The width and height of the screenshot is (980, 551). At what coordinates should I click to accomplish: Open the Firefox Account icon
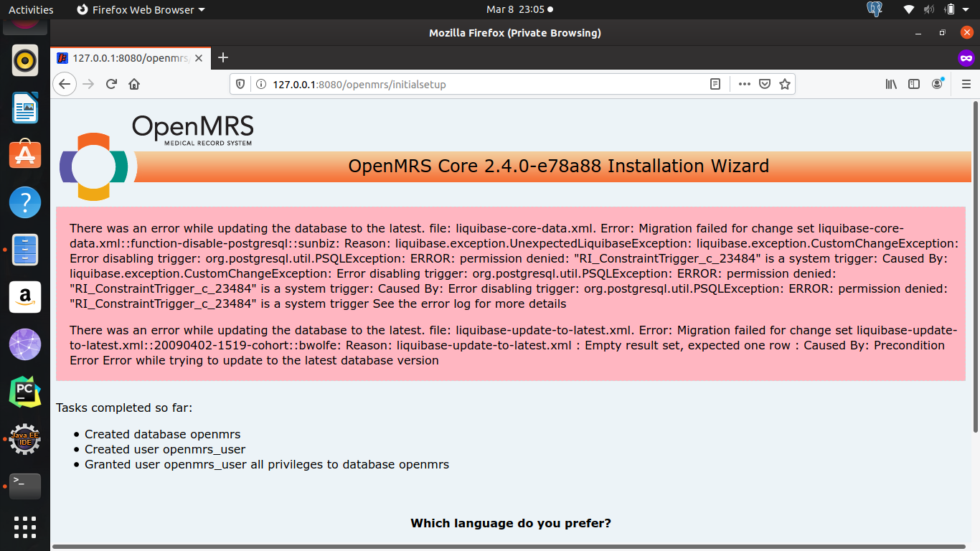pyautogui.click(x=938, y=84)
